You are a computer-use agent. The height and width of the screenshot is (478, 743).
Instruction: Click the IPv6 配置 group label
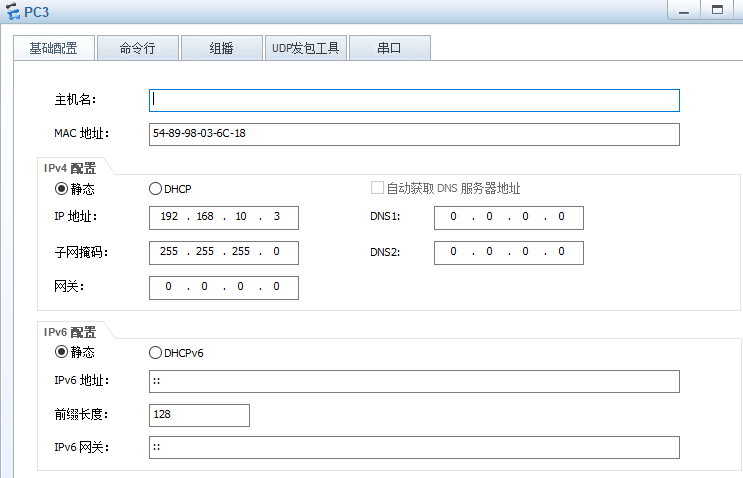[70, 332]
